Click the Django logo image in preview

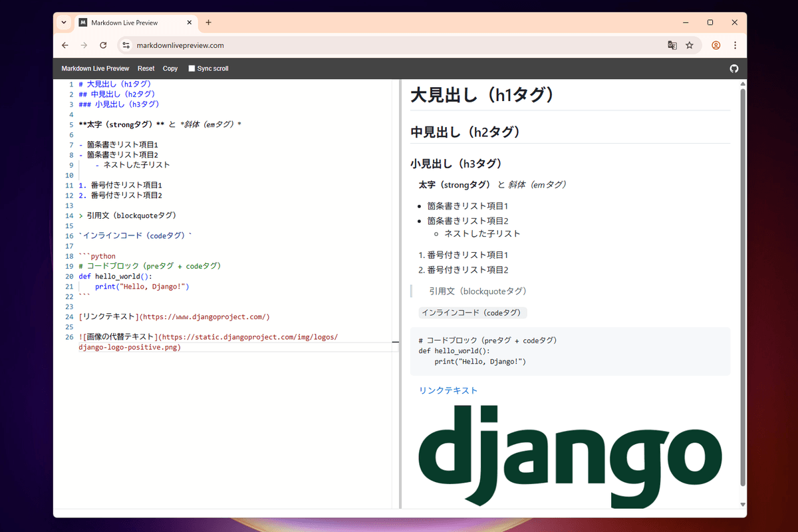coord(571,456)
